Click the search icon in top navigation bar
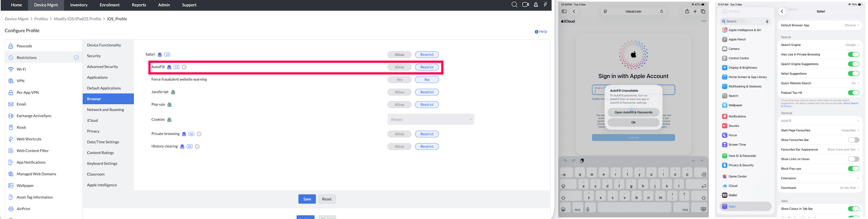The width and height of the screenshot is (868, 219). pyautogui.click(x=514, y=5)
